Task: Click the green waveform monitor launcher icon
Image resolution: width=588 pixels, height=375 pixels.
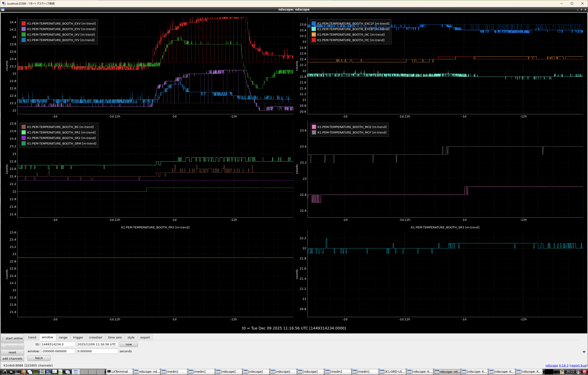Action: tap(36, 372)
